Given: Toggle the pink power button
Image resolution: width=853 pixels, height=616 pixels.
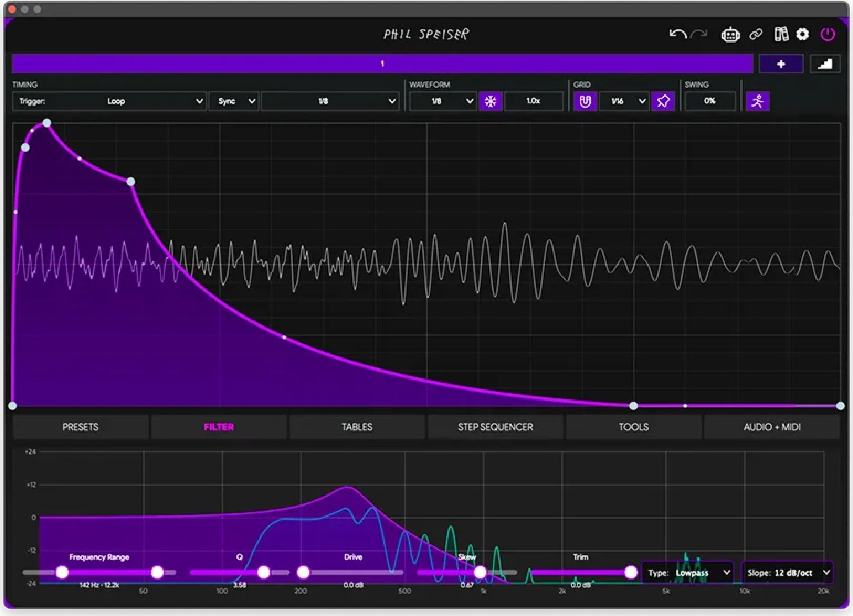Looking at the screenshot, I should (x=828, y=34).
